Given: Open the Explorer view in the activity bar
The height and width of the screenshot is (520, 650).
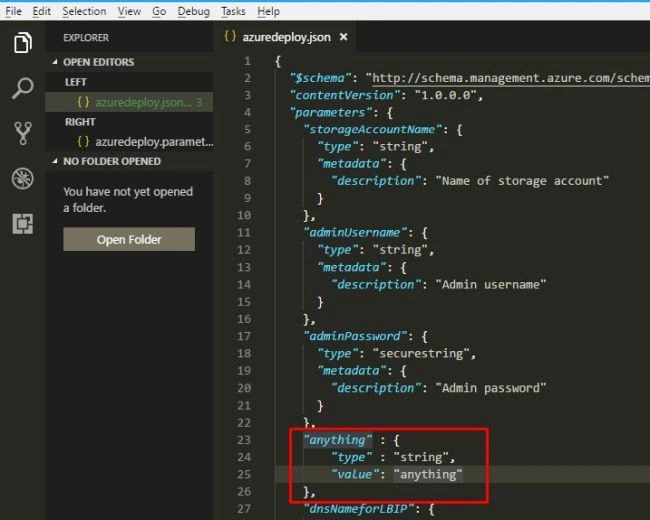Looking at the screenshot, I should [x=22, y=42].
